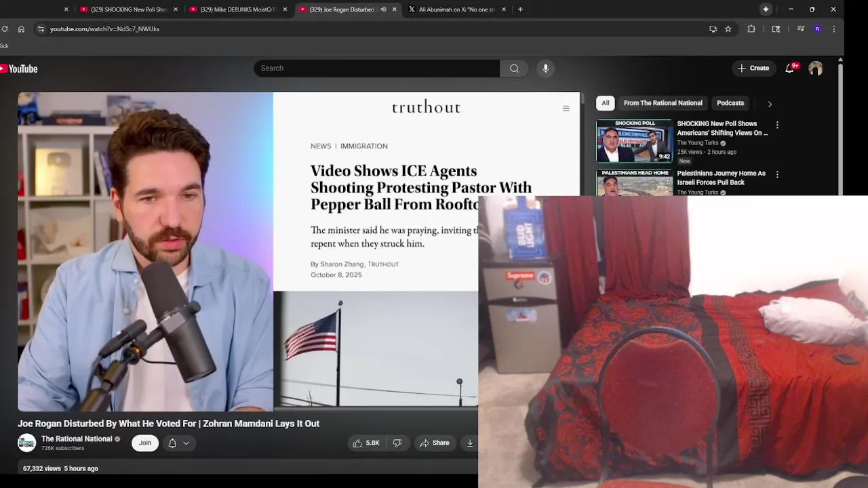Click the search magnifier button
The width and height of the screenshot is (868, 488).
click(514, 68)
